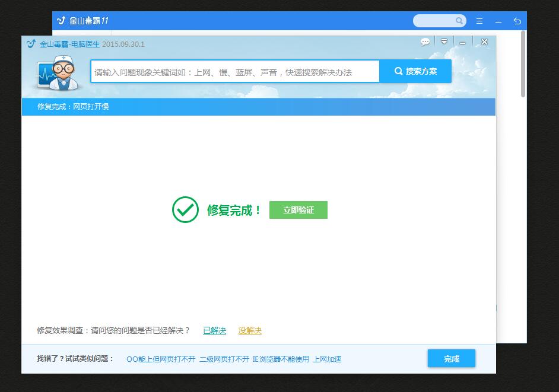Click the 修复完成：网页打开慢 status text
The width and height of the screenshot is (559, 392).
click(x=73, y=107)
